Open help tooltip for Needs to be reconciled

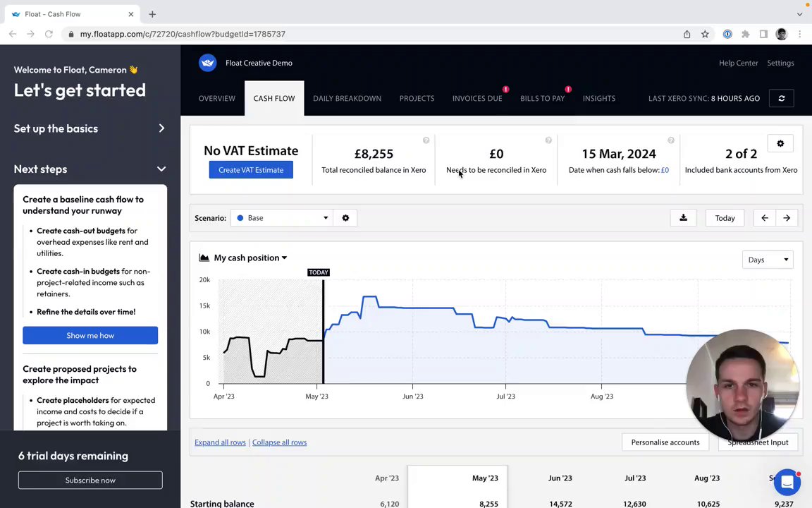pos(548,140)
